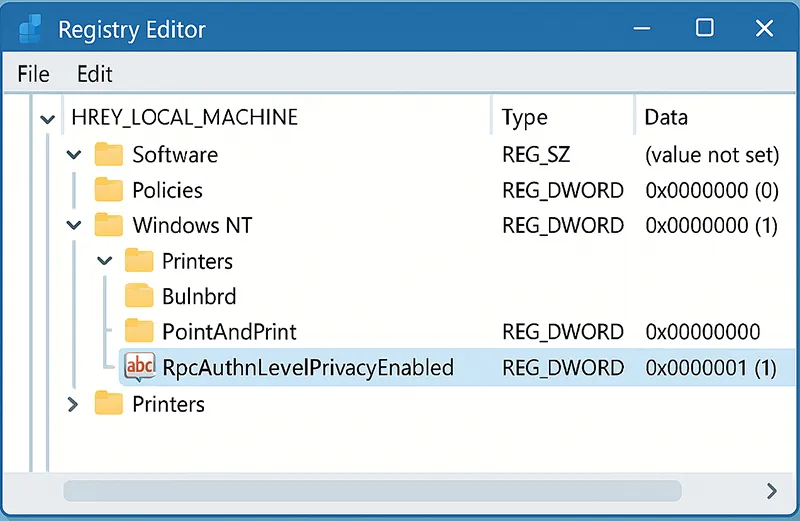
Task: Click the Windows NT folder icon
Action: click(x=109, y=225)
